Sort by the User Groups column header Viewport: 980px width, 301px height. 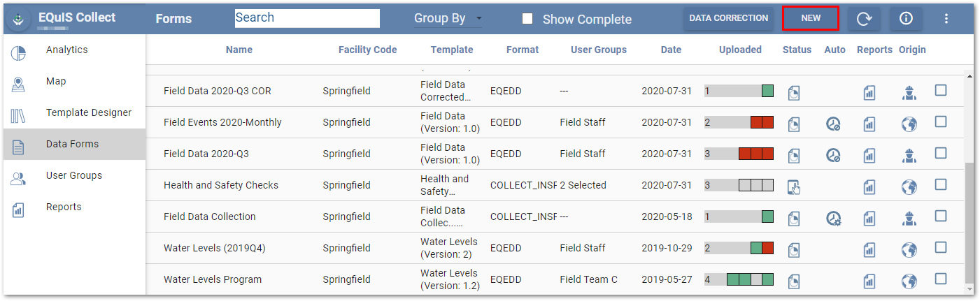click(x=599, y=50)
